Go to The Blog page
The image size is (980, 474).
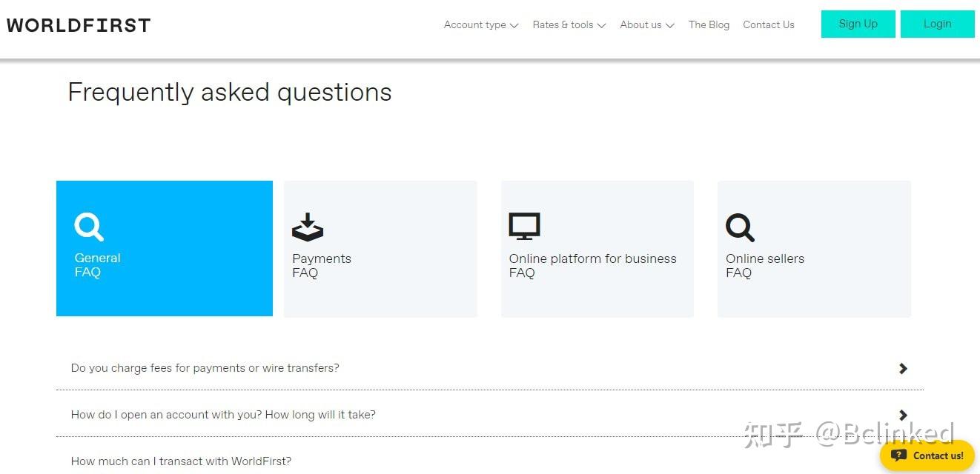point(709,24)
